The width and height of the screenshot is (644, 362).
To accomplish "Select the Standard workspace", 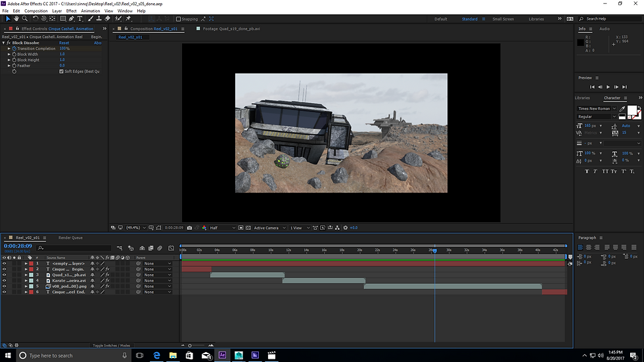I will (469, 19).
